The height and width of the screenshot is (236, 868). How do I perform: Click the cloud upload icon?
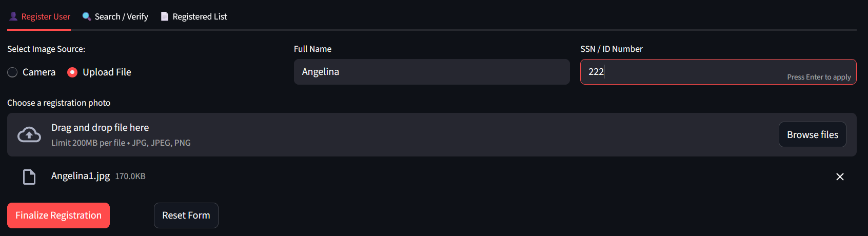29,135
